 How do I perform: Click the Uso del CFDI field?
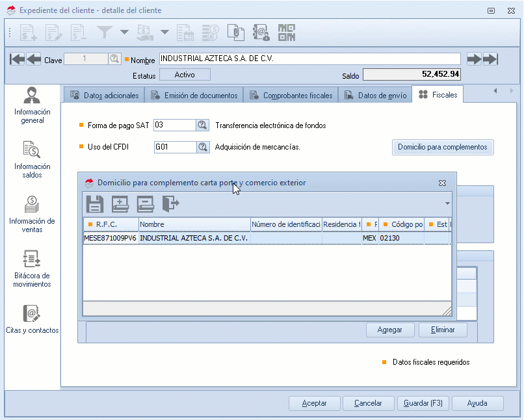[x=175, y=147]
